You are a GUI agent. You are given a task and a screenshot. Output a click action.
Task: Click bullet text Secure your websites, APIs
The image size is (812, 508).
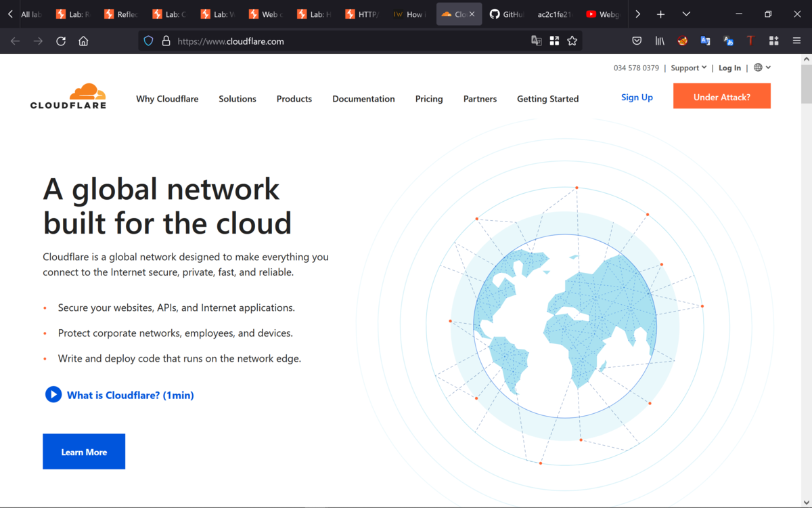point(177,308)
